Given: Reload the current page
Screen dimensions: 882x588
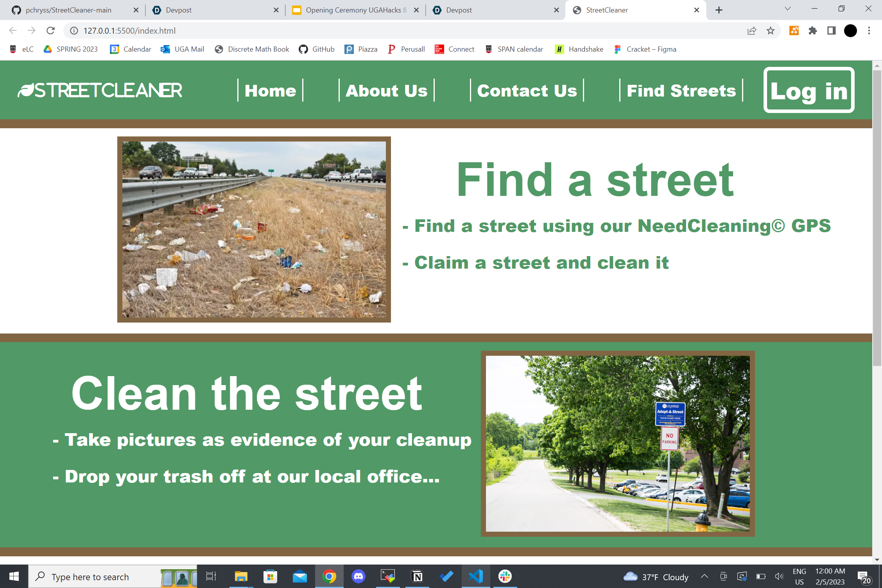Looking at the screenshot, I should (x=50, y=30).
